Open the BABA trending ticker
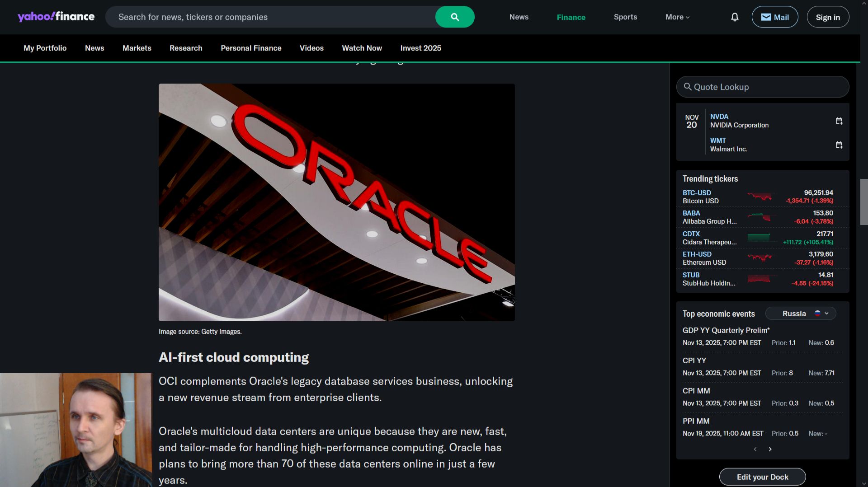The image size is (868, 487). point(691,213)
